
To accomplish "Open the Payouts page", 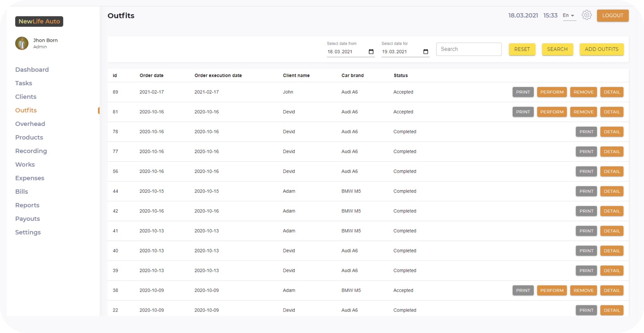I will [27, 219].
